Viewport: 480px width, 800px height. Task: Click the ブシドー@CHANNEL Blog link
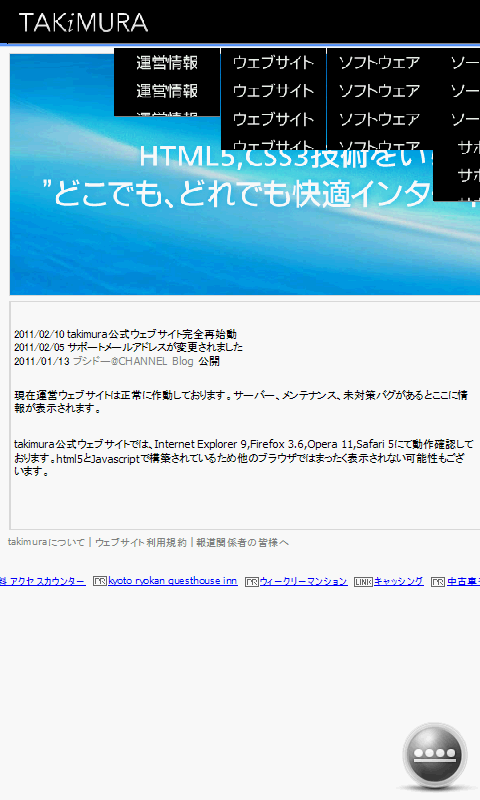133,361
